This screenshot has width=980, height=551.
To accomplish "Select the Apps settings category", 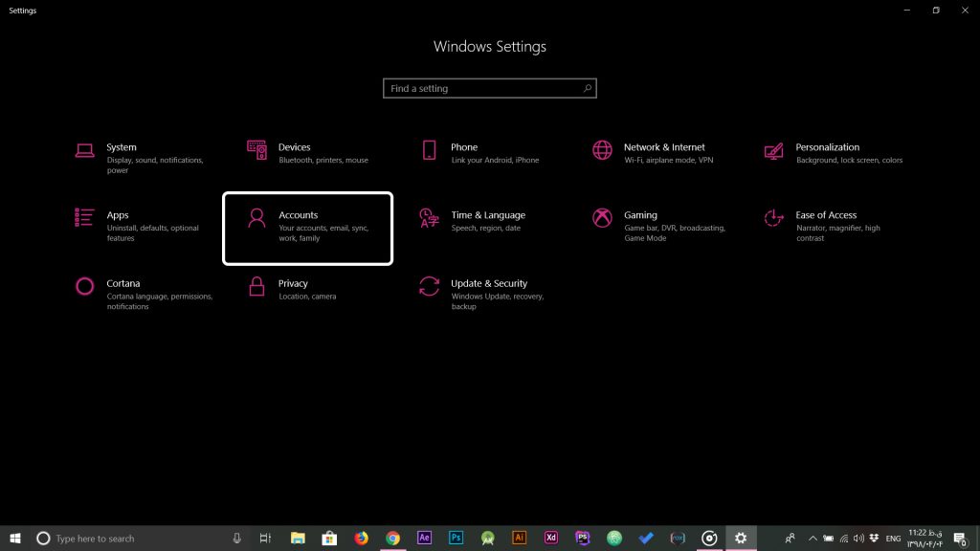I will pyautogui.click(x=118, y=216).
